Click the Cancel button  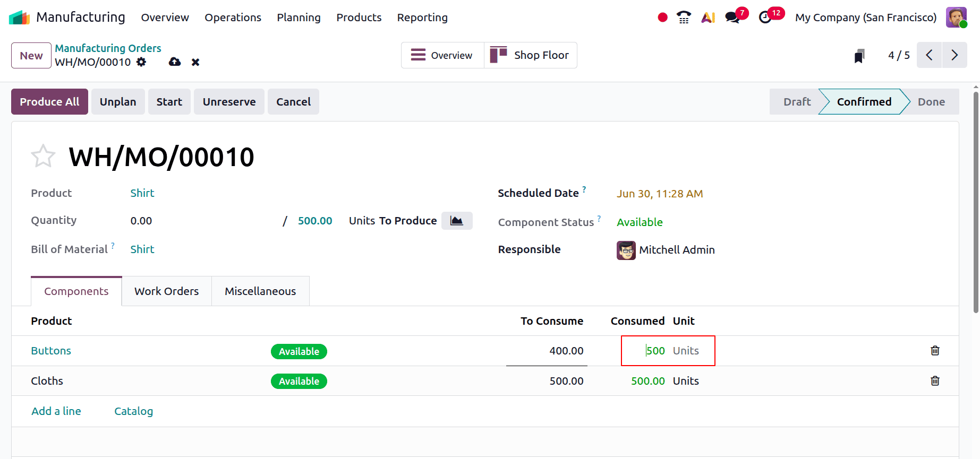point(294,102)
